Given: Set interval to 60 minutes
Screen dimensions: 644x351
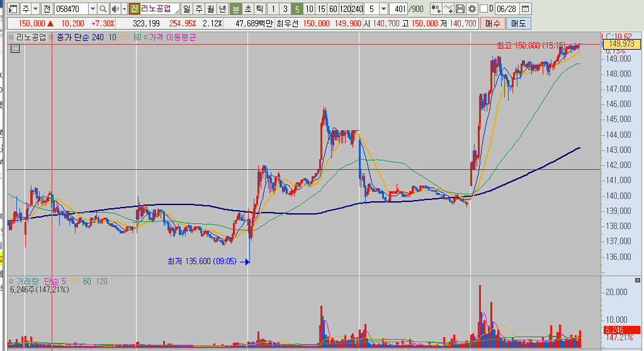Looking at the screenshot, I should 333,9.
